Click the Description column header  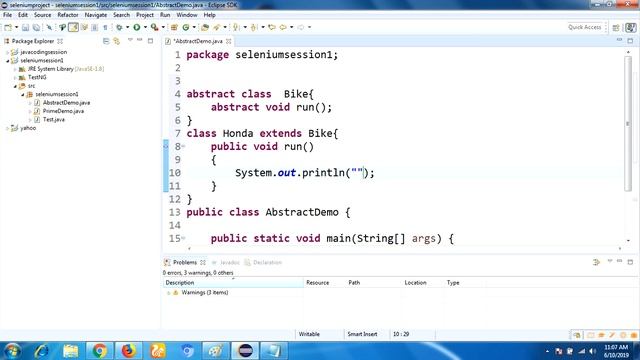click(x=233, y=282)
